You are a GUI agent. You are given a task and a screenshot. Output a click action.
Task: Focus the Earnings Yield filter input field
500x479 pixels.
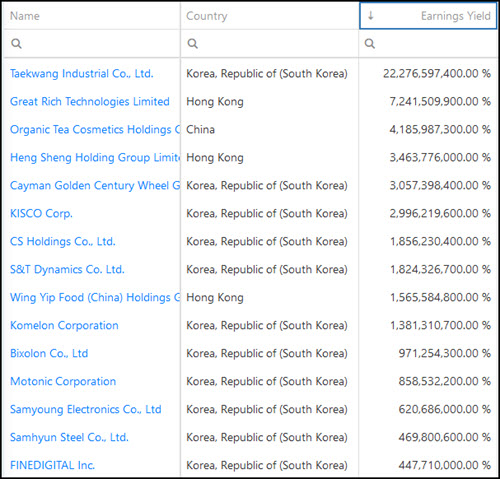pyautogui.click(x=428, y=43)
